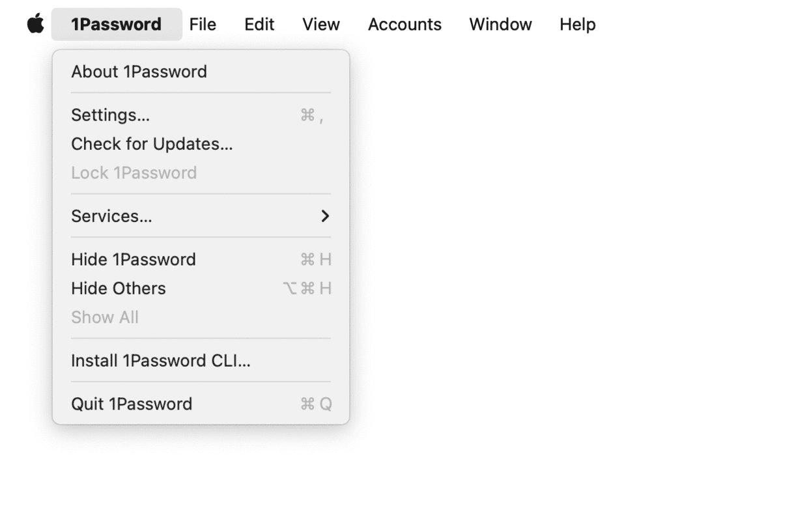The height and width of the screenshot is (532, 792).
Task: Open the File menu
Action: click(x=203, y=24)
